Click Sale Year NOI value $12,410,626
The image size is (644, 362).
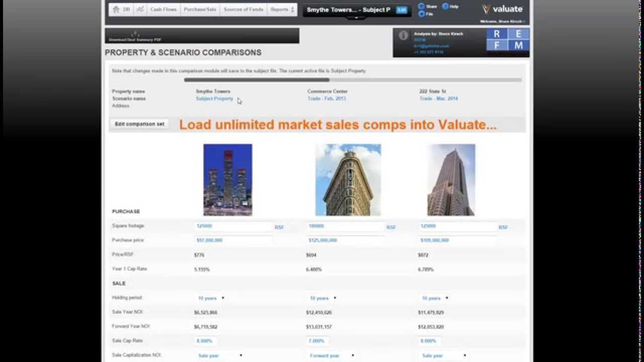319,313
